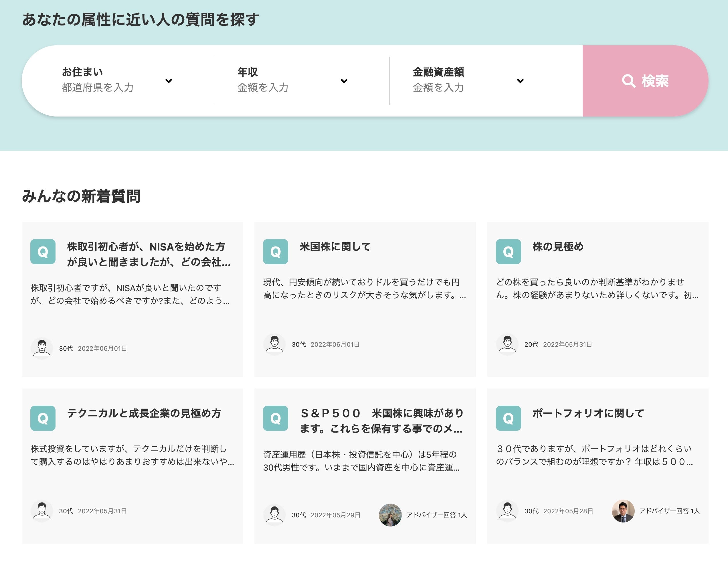Click the magnifier icon in 検索 button
728x564 pixels.
coord(628,81)
